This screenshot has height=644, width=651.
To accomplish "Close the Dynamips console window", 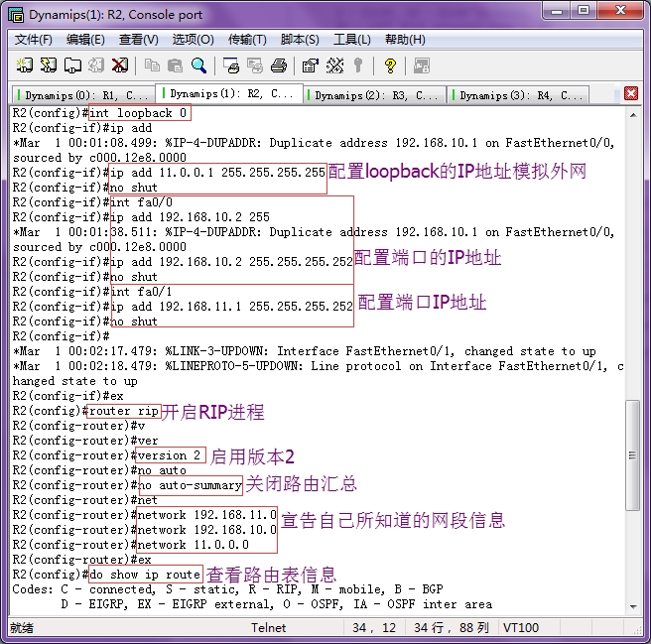I will point(620,11).
